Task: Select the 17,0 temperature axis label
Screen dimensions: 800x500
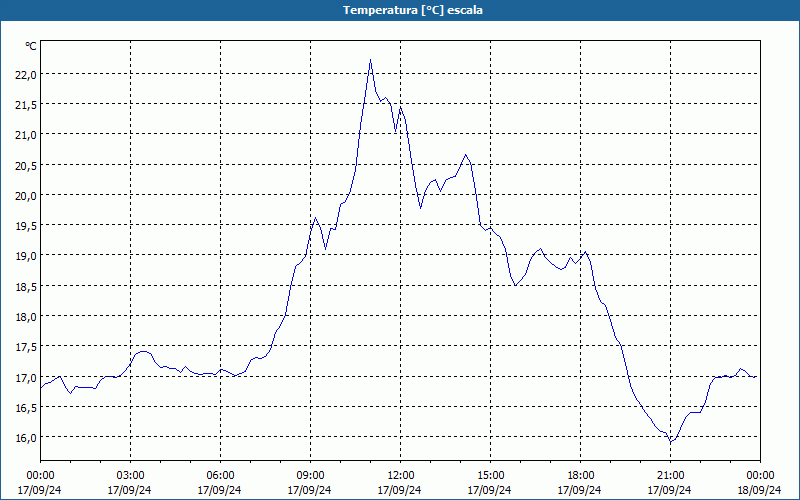Action: point(26,378)
